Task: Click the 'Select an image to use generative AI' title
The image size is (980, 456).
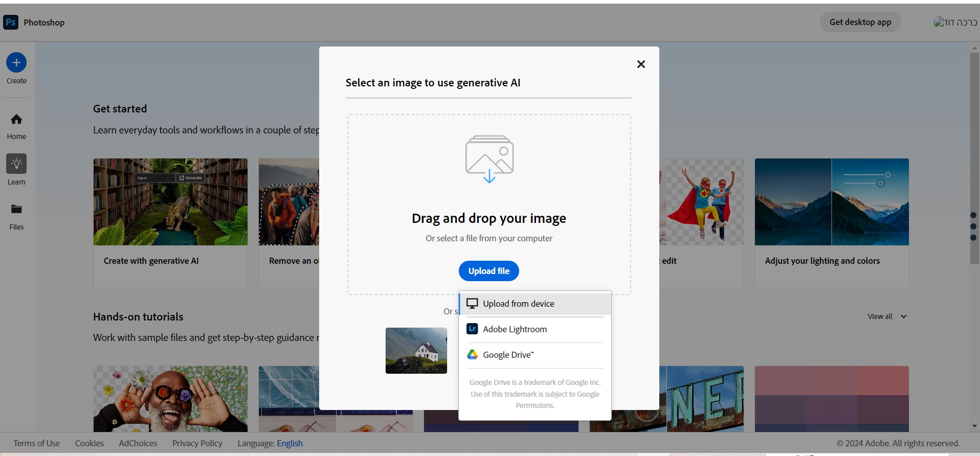Action: (x=433, y=83)
